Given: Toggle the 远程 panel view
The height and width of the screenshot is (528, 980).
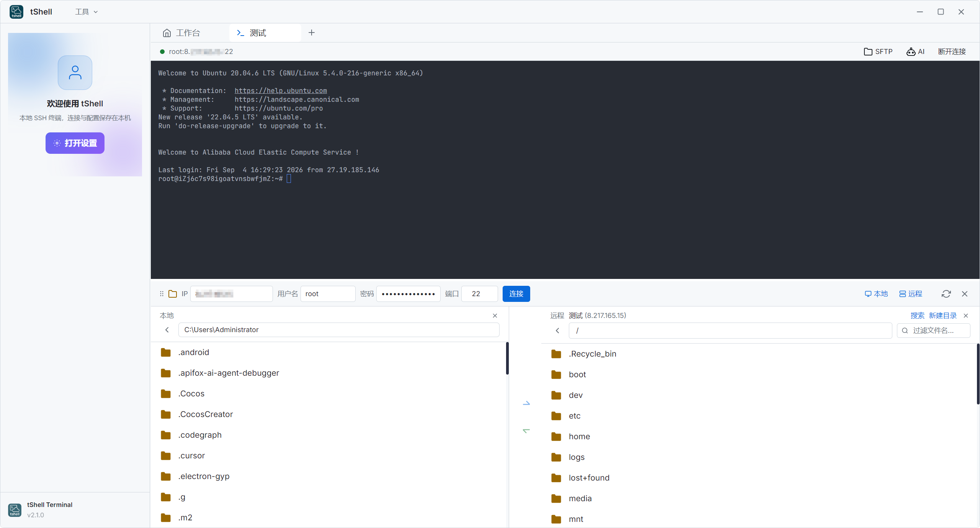Looking at the screenshot, I should tap(910, 294).
